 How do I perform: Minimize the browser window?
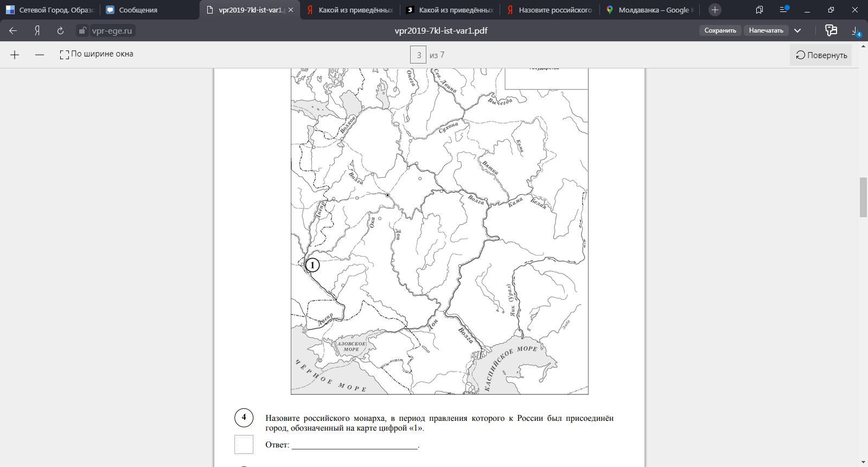coord(807,10)
